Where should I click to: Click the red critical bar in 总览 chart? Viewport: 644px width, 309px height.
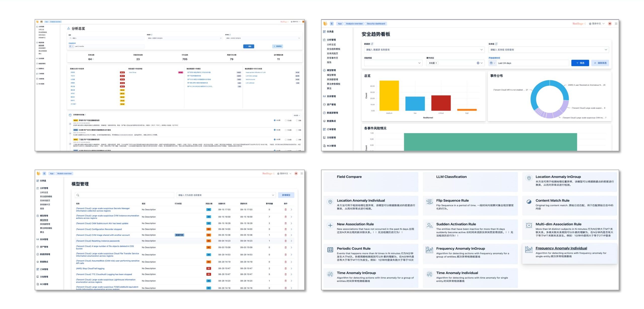tap(441, 103)
